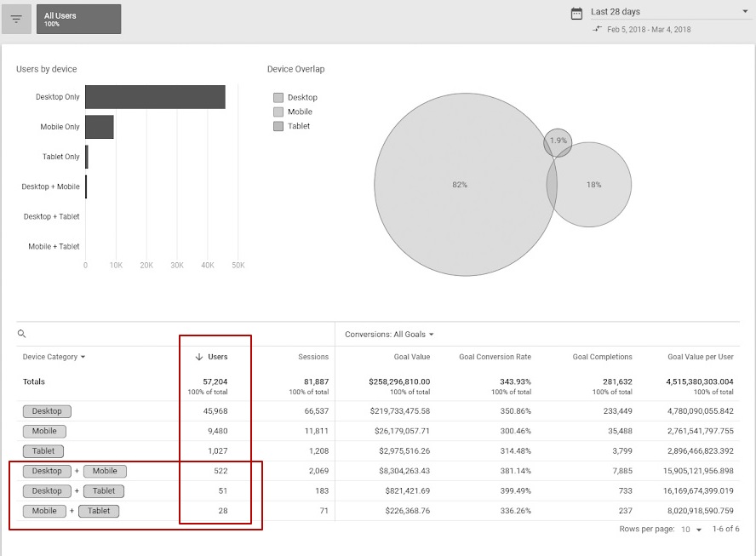The width and height of the screenshot is (756, 556).
Task: Click the filter icon at top left
Action: (x=16, y=19)
